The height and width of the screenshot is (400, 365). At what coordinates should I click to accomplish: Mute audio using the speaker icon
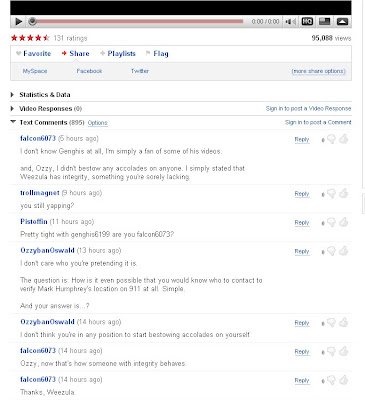[291, 22]
